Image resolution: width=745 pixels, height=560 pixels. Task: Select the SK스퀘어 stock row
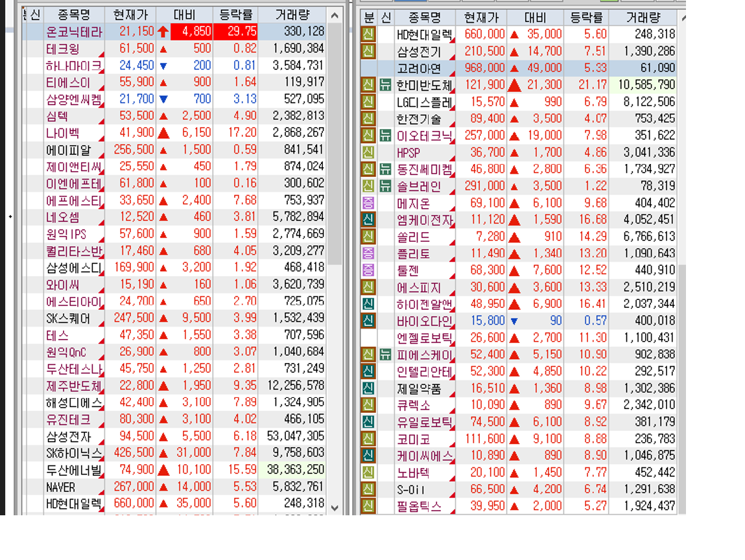click(174, 318)
